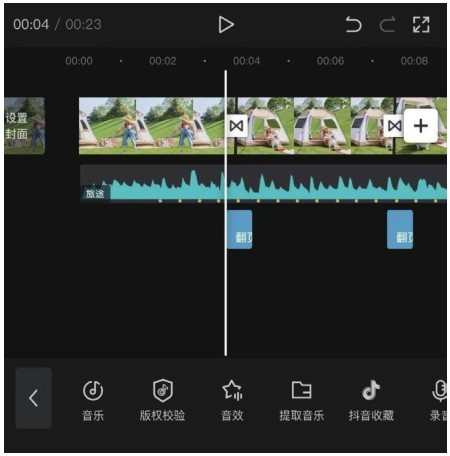The height and width of the screenshot is (456, 450).
Task: Click the 00:06 mark on timeline ruler
Action: pos(330,61)
